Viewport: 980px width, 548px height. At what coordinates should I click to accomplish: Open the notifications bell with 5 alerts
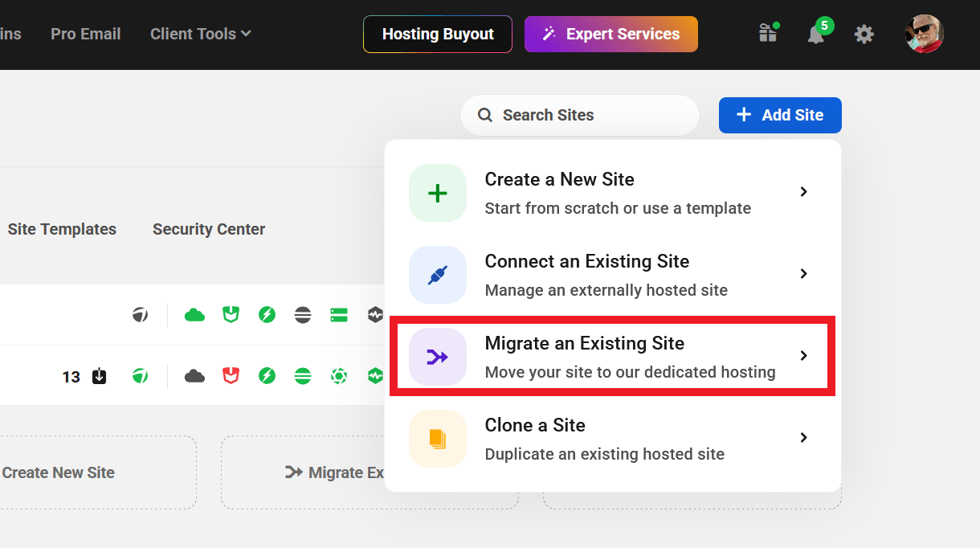coord(816,34)
